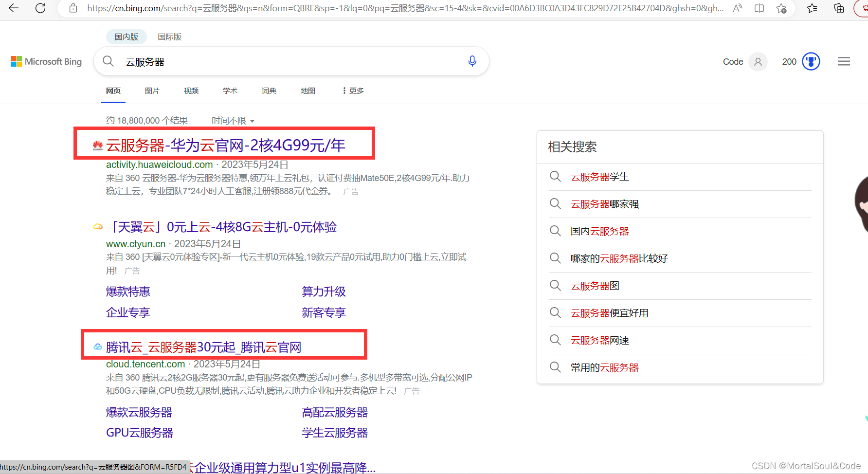Click Tianyi cloud favicon beside second result
This screenshot has height=474, width=868.
coord(98,227)
